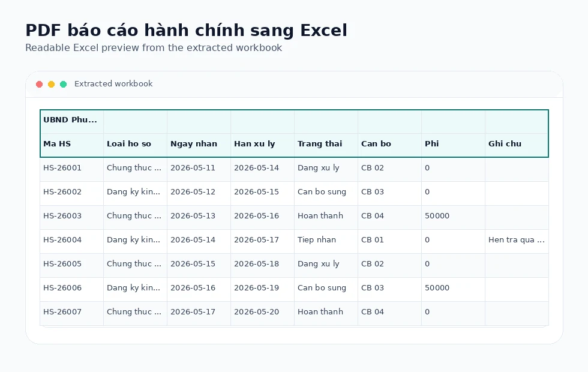Click the 'CB 01' officer cell
This screenshot has height=372, width=588.
click(x=389, y=241)
